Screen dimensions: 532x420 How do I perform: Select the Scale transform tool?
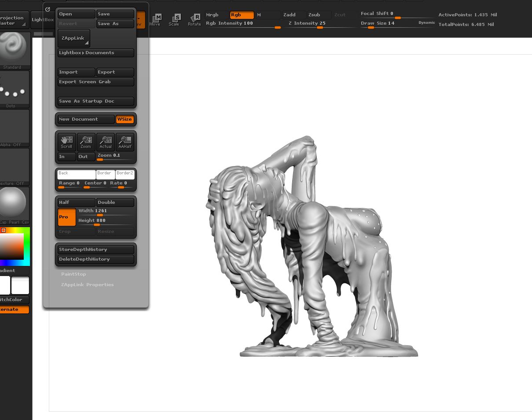[x=174, y=20]
